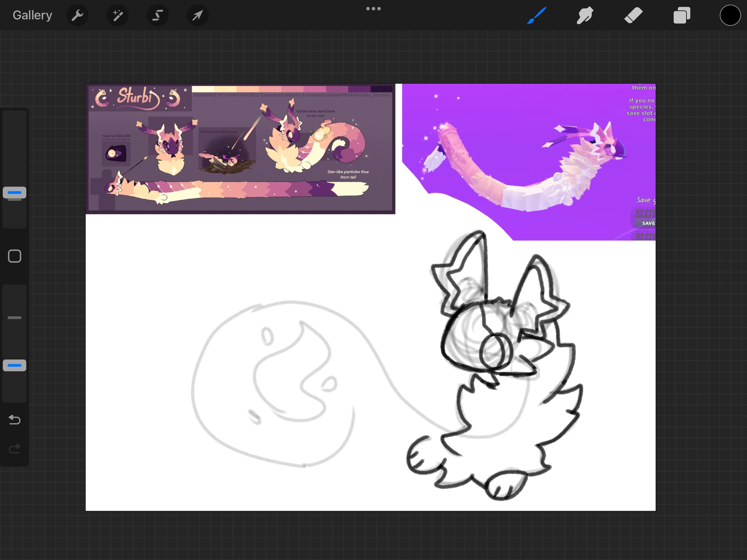This screenshot has height=560, width=747.
Task: Select the Paint brush tool
Action: point(537,15)
